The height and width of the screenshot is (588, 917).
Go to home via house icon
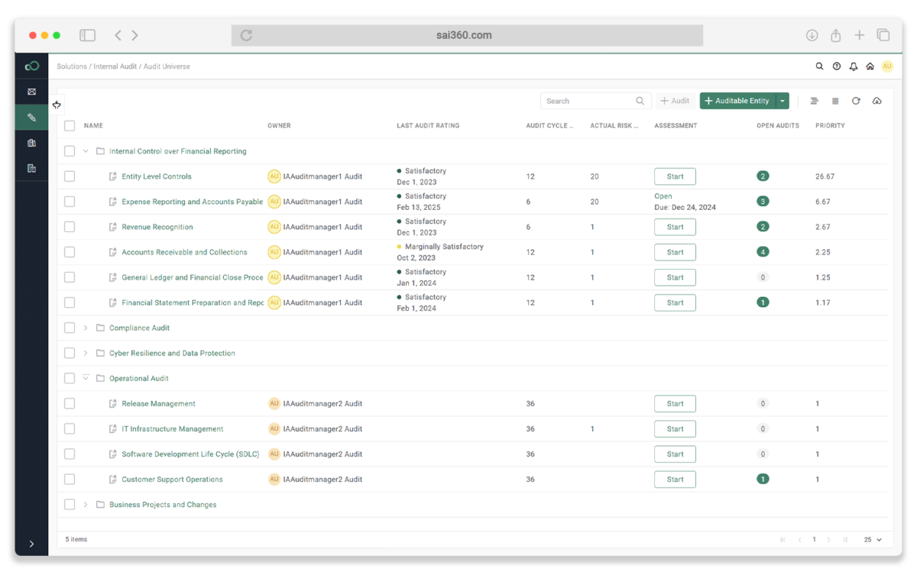point(870,66)
